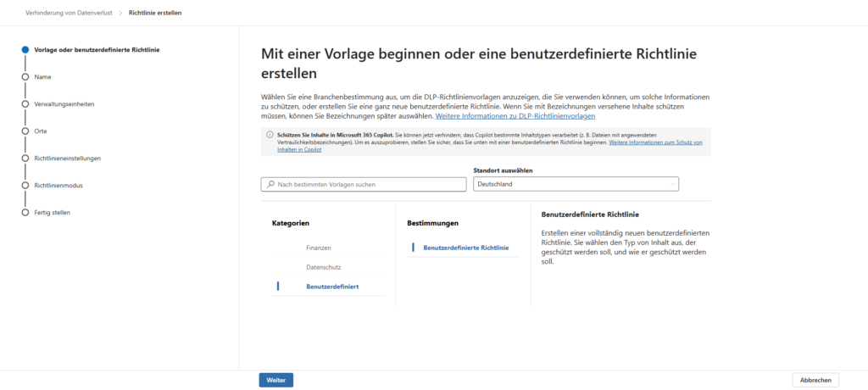Click the 'Name' step circle

tap(25, 76)
